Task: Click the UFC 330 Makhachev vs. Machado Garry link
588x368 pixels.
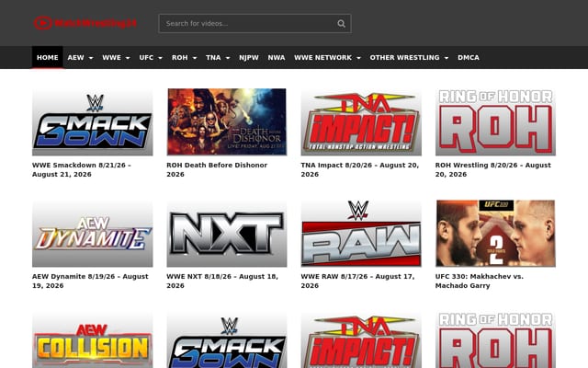Action: click(480, 281)
